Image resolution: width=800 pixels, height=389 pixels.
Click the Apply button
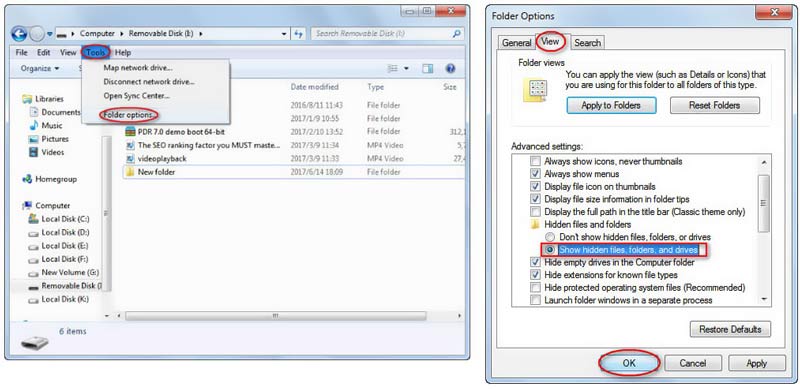(x=757, y=363)
